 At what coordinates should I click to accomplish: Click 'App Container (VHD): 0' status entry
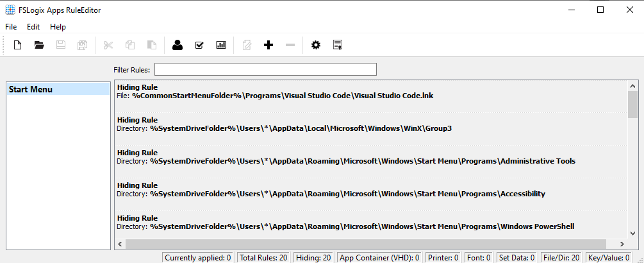[x=379, y=258]
